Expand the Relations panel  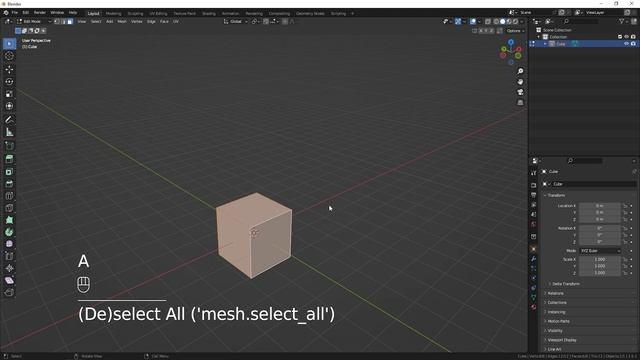pos(555,293)
